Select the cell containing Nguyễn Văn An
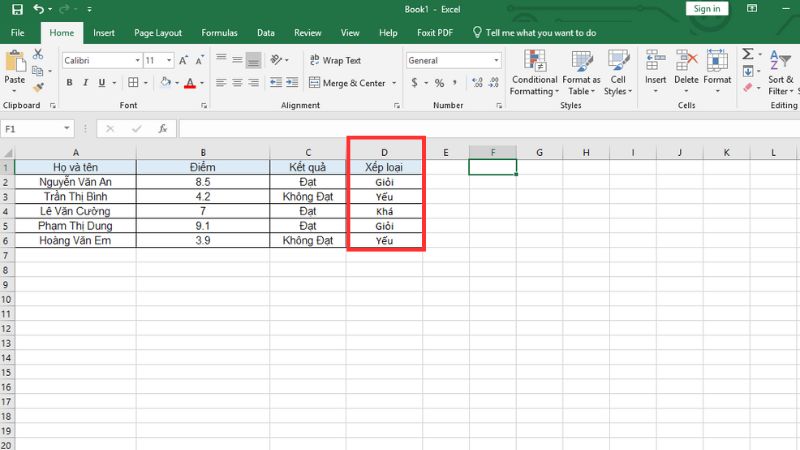This screenshot has height=450, width=800. [x=76, y=183]
